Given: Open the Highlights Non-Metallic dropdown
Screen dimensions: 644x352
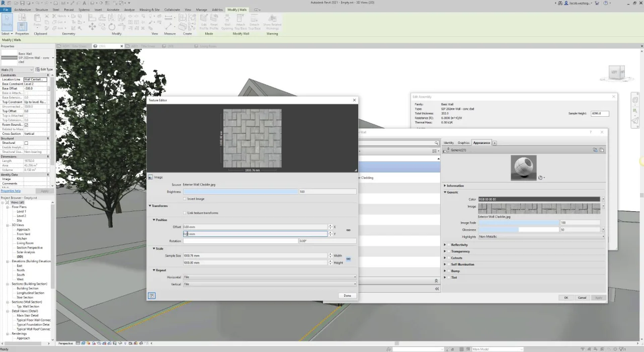Looking at the screenshot, I should click(541, 236).
